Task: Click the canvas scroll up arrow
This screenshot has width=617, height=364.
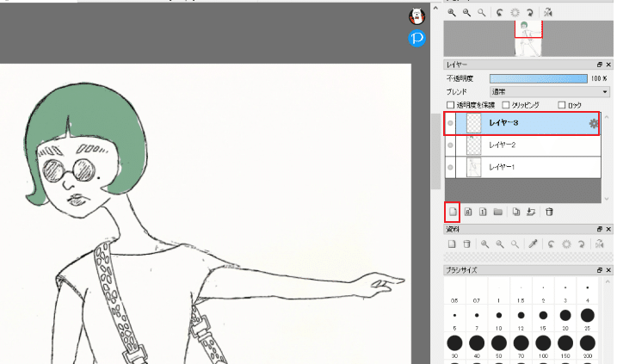Action: coord(435,8)
